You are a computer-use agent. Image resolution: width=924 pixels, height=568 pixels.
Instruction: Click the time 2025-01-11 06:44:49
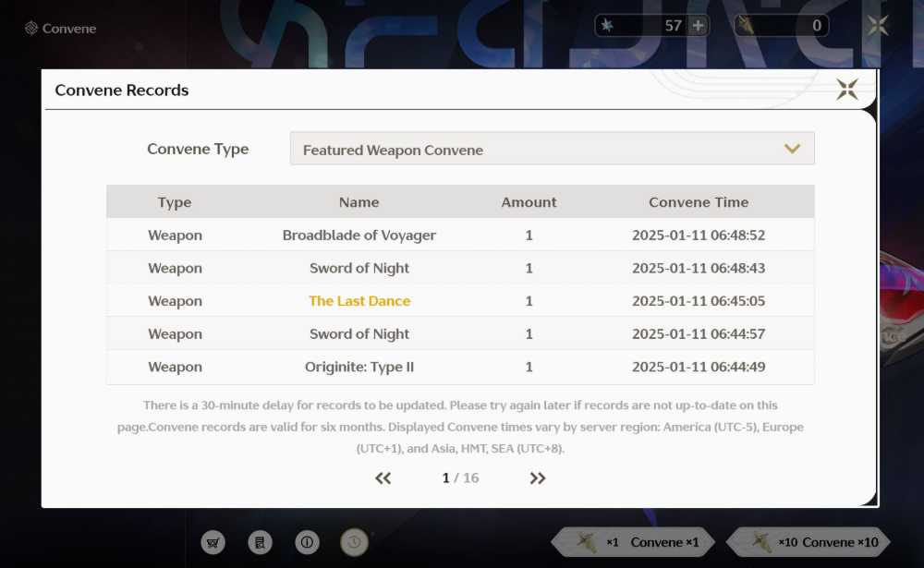point(699,367)
